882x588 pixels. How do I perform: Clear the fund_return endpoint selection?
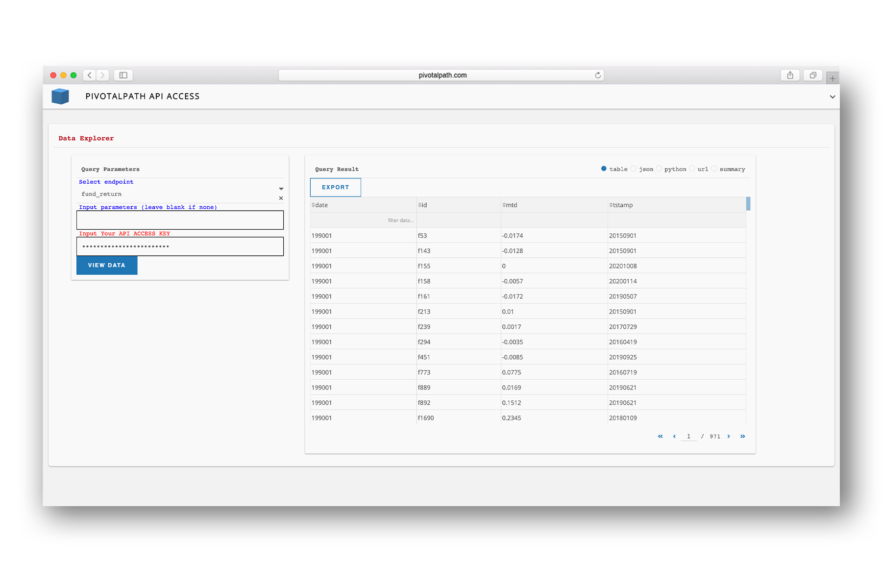(x=281, y=198)
